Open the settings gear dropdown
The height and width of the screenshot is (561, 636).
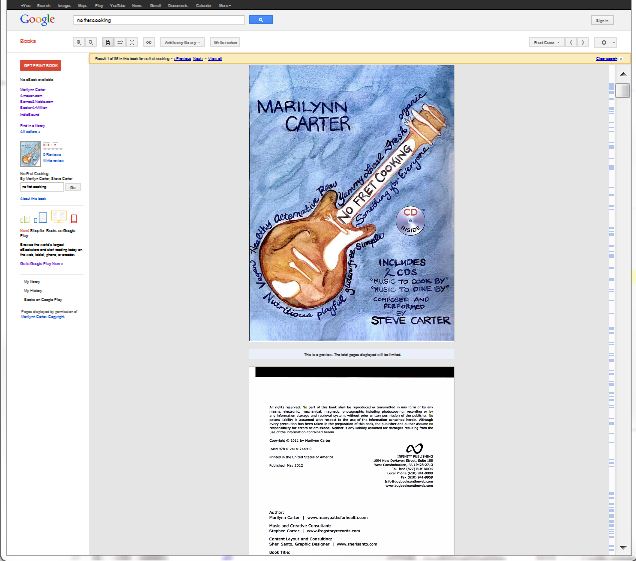coord(605,43)
